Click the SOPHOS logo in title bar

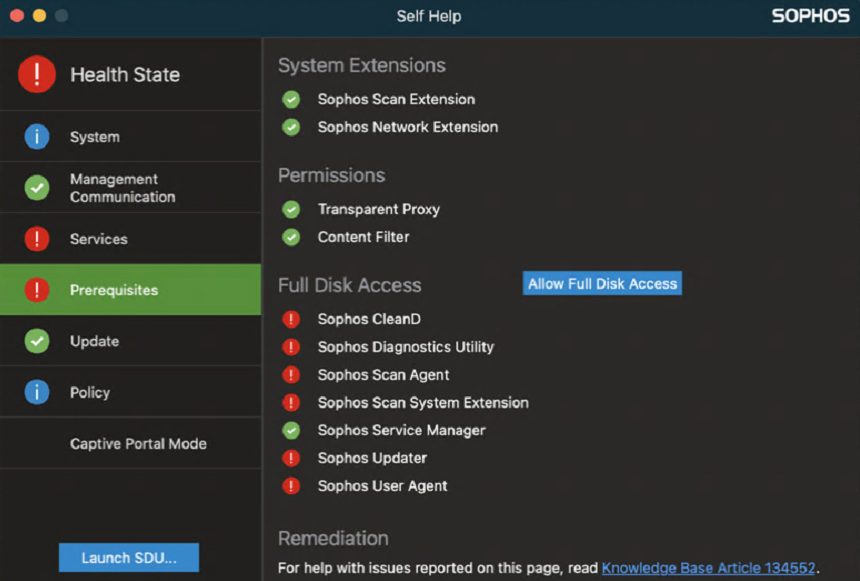coord(811,16)
